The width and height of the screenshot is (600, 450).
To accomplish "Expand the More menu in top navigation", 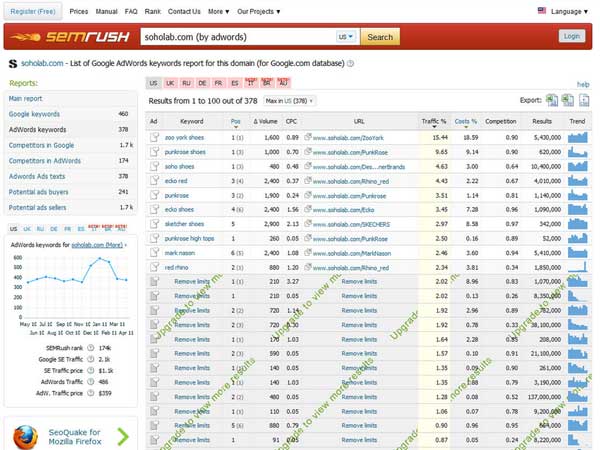I will [x=218, y=11].
